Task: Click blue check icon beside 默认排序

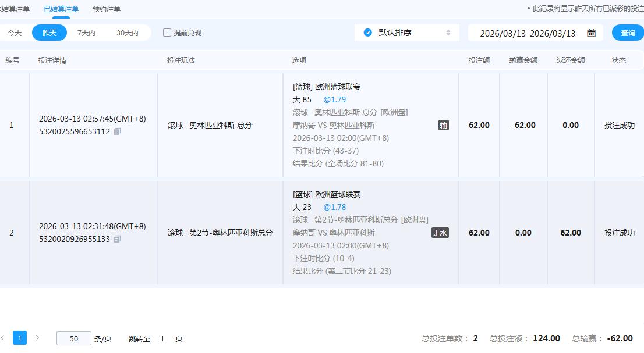Action: 367,33
